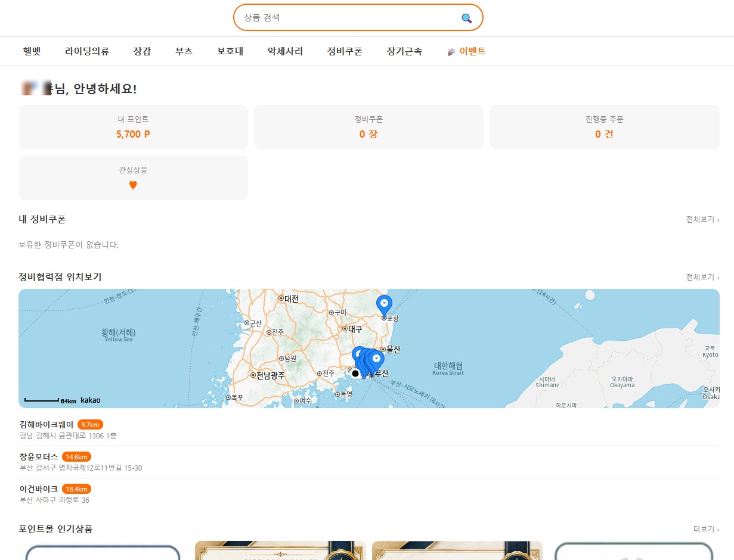Click the 정비쿠폰 0 장 summary card
The image size is (734, 560).
tap(368, 127)
